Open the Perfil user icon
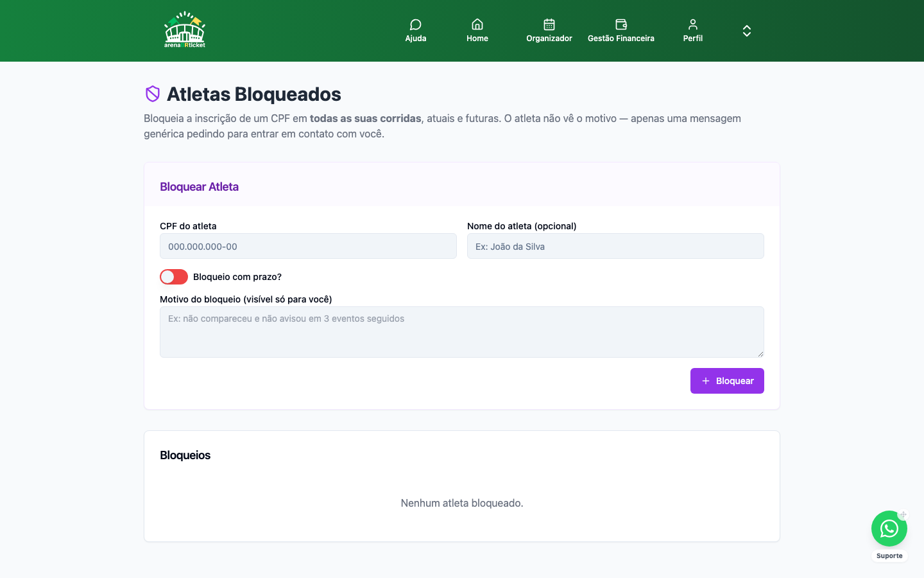This screenshot has height=578, width=924. [x=693, y=24]
